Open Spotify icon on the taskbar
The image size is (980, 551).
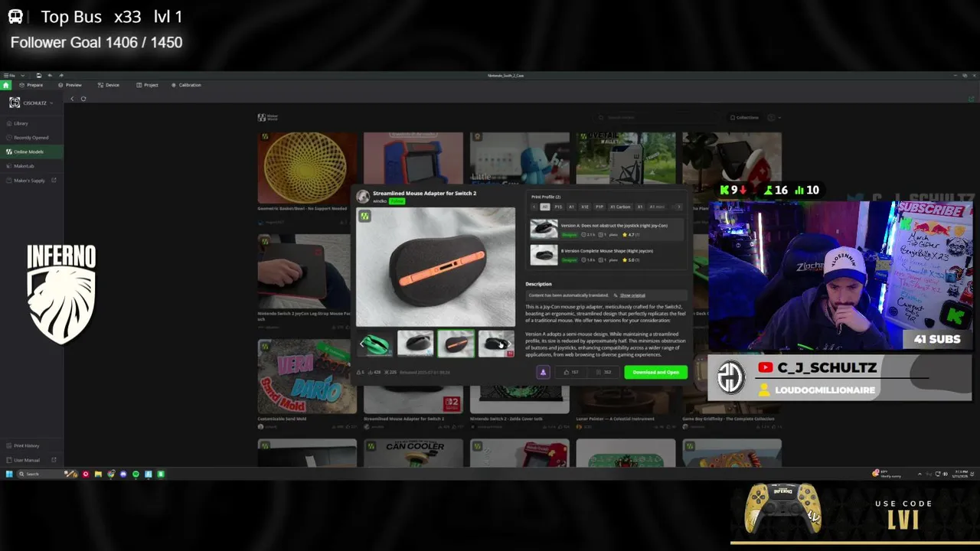[x=136, y=474]
